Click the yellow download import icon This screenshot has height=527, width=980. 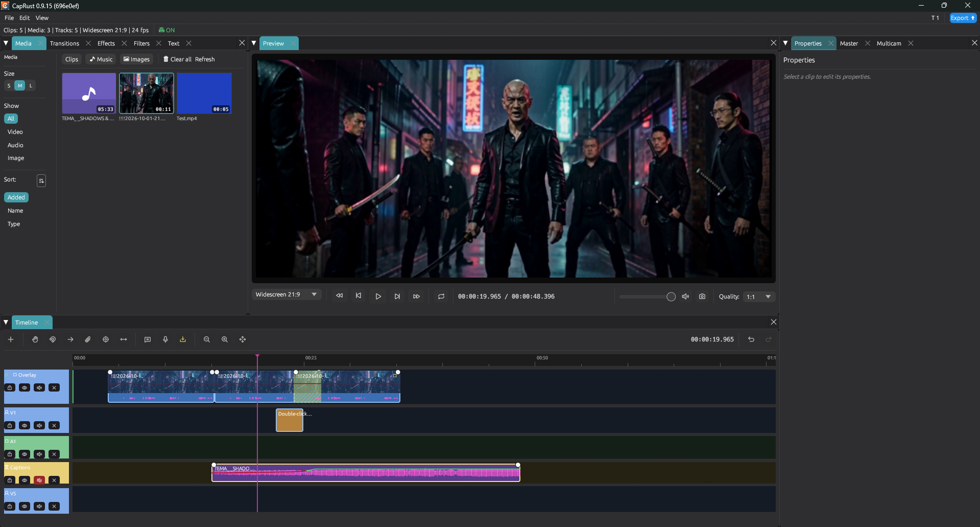[x=183, y=339]
